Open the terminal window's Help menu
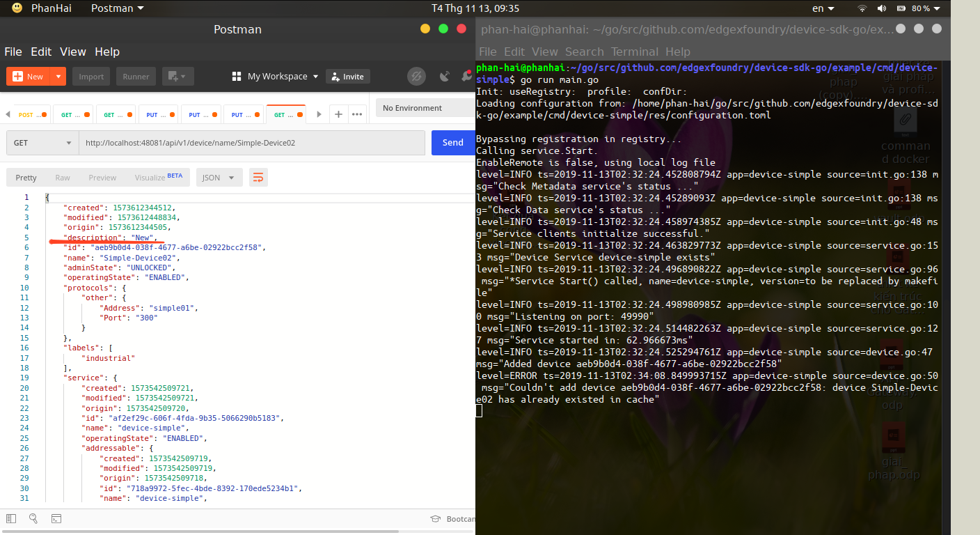The image size is (980, 535). pos(677,52)
